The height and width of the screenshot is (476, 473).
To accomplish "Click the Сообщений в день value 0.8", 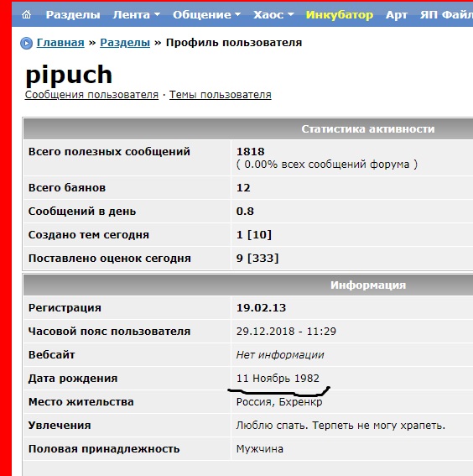I will (245, 212).
